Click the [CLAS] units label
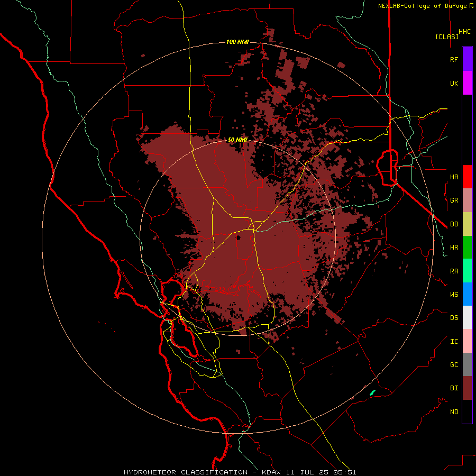 (447, 36)
